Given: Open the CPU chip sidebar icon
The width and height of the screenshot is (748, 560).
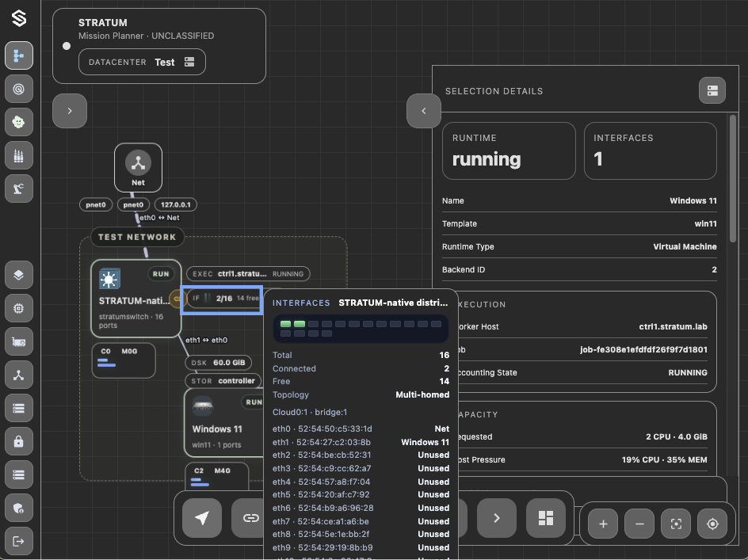Looking at the screenshot, I should [19, 308].
